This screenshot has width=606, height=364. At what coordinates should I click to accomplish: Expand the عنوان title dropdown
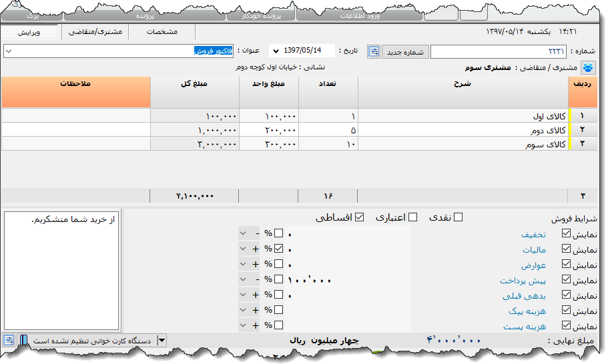9,51
